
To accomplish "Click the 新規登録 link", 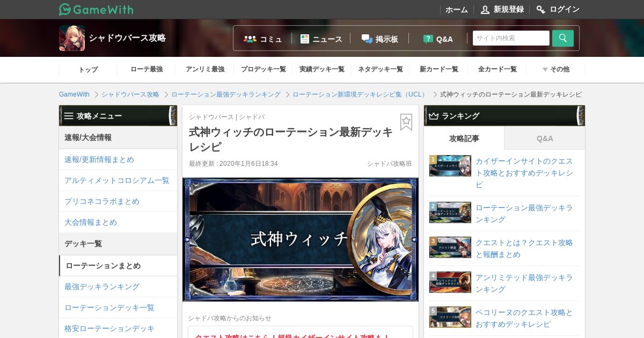I will pyautogui.click(x=509, y=10).
